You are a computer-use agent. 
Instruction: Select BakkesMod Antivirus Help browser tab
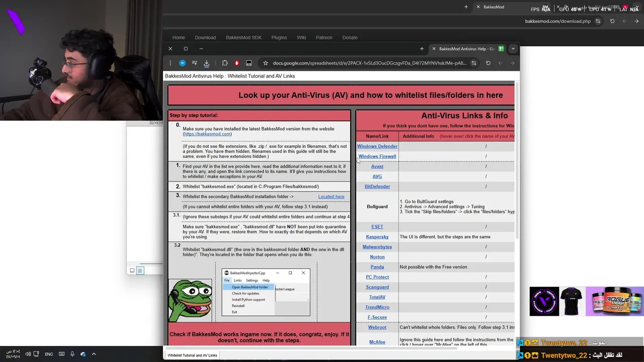click(467, 49)
